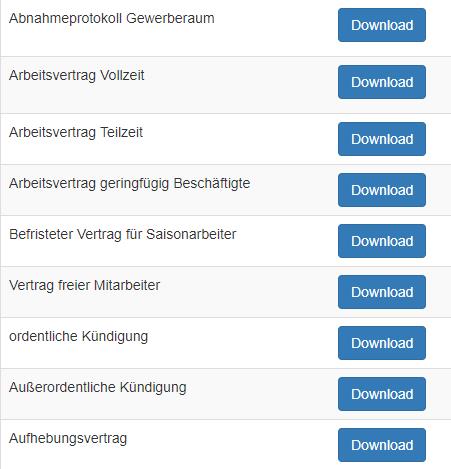Download the Aufhebungsvertrag document

pos(382,445)
